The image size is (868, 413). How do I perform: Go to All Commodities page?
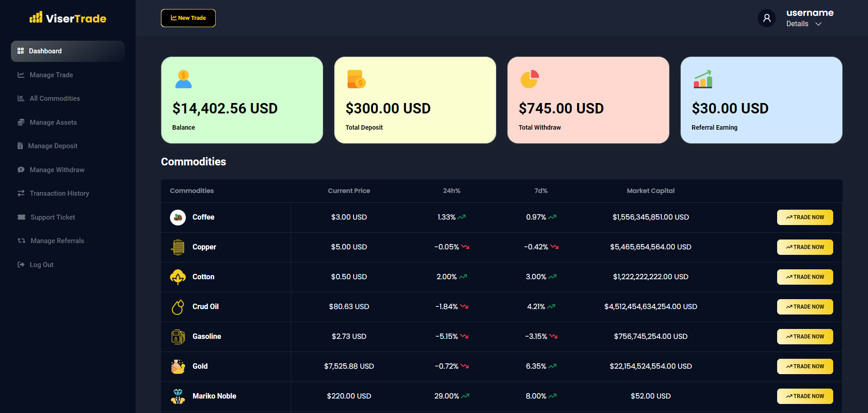tap(55, 99)
